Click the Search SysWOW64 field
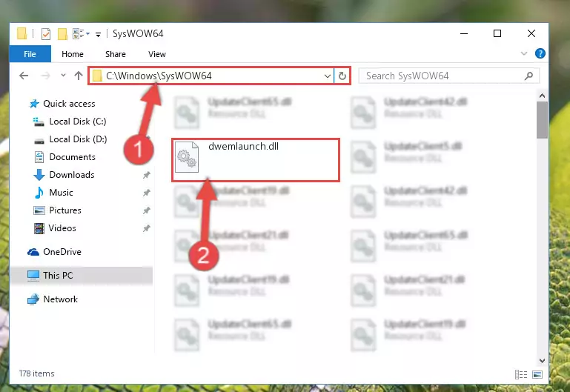Screen dimensions: 570x392 click(x=448, y=76)
